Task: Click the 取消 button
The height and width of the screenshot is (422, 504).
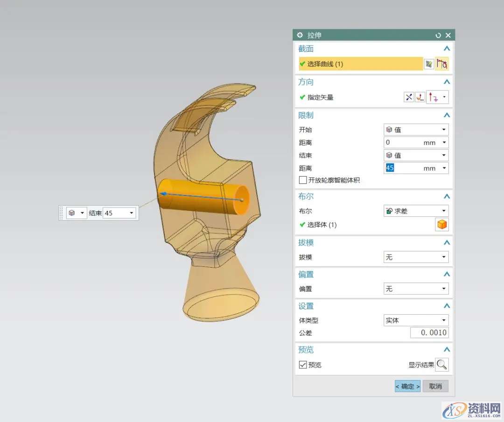Action: pyautogui.click(x=435, y=386)
